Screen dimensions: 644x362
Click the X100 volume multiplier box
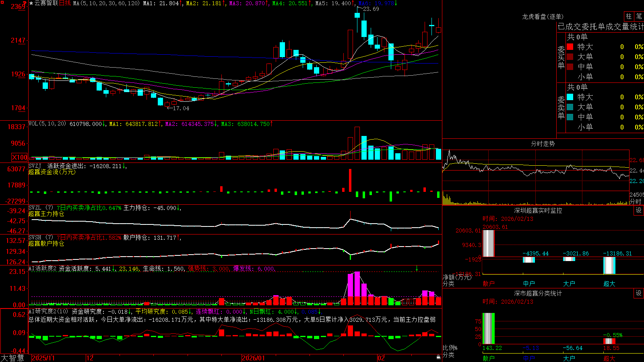coord(20,157)
